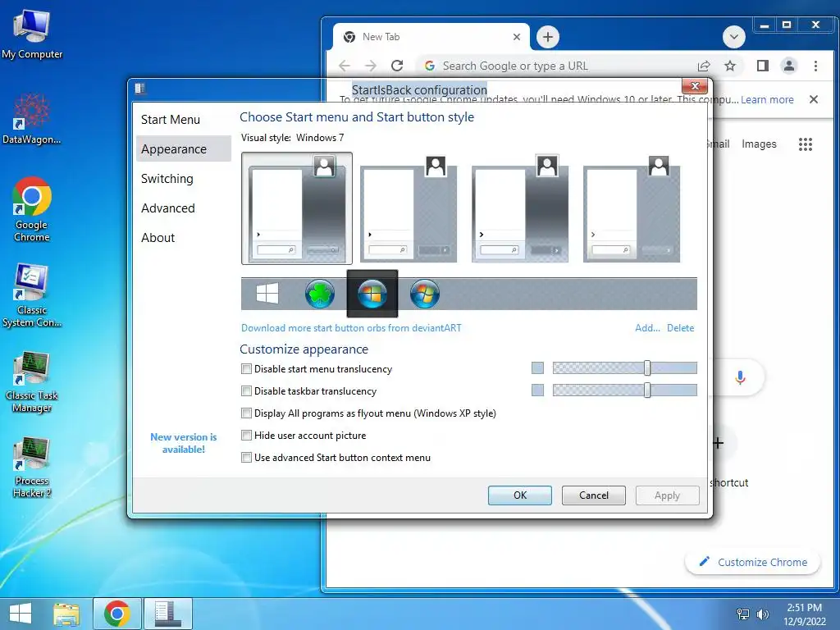
Task: Open Process Hacker 2 desktop shortcut
Action: (32, 467)
